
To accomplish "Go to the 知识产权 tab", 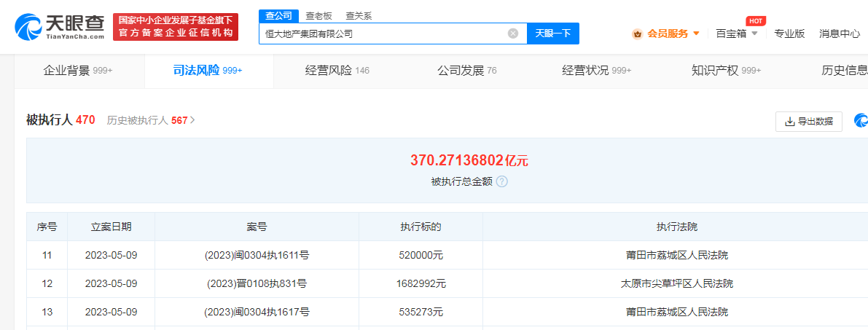I will point(727,71).
